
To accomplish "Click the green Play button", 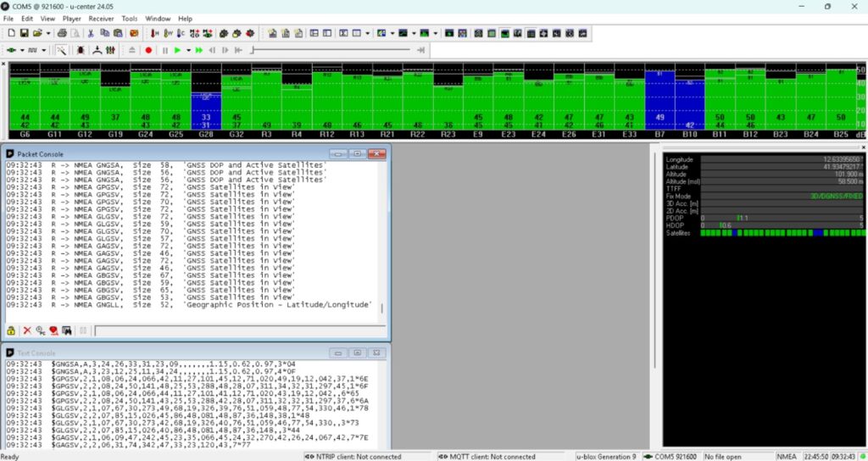I will tap(178, 50).
